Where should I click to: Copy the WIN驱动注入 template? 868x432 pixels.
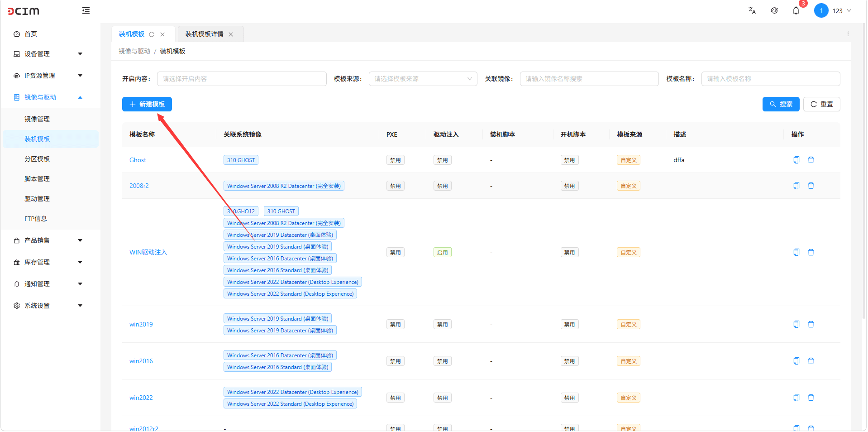click(796, 252)
